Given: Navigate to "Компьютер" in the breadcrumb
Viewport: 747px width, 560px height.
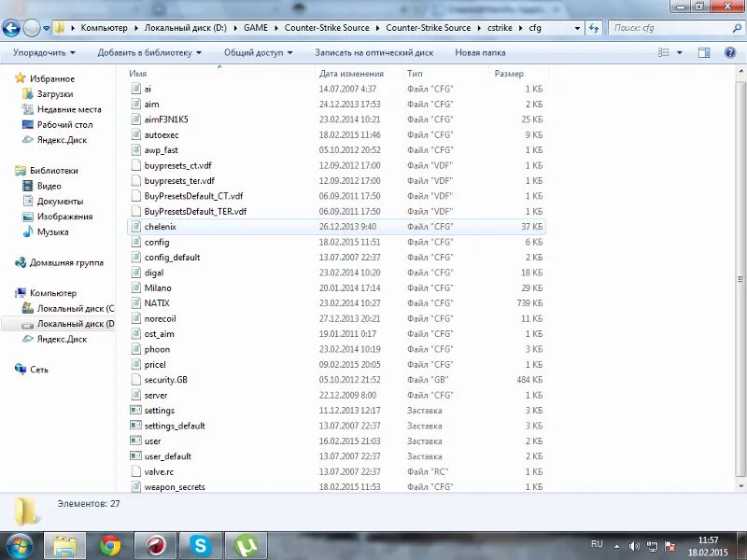Looking at the screenshot, I should (104, 28).
